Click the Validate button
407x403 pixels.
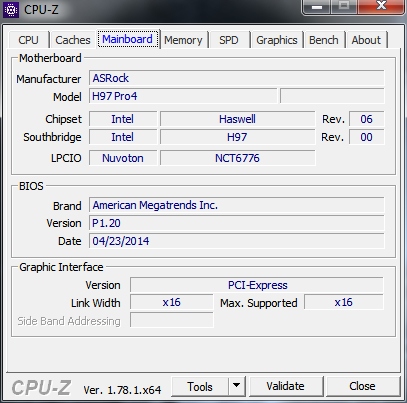[x=286, y=386]
